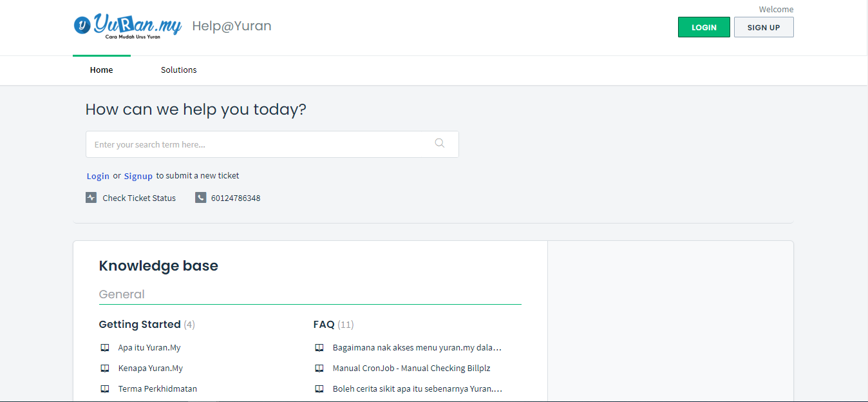
Task: Click phone number 60124786348
Action: pos(236,198)
